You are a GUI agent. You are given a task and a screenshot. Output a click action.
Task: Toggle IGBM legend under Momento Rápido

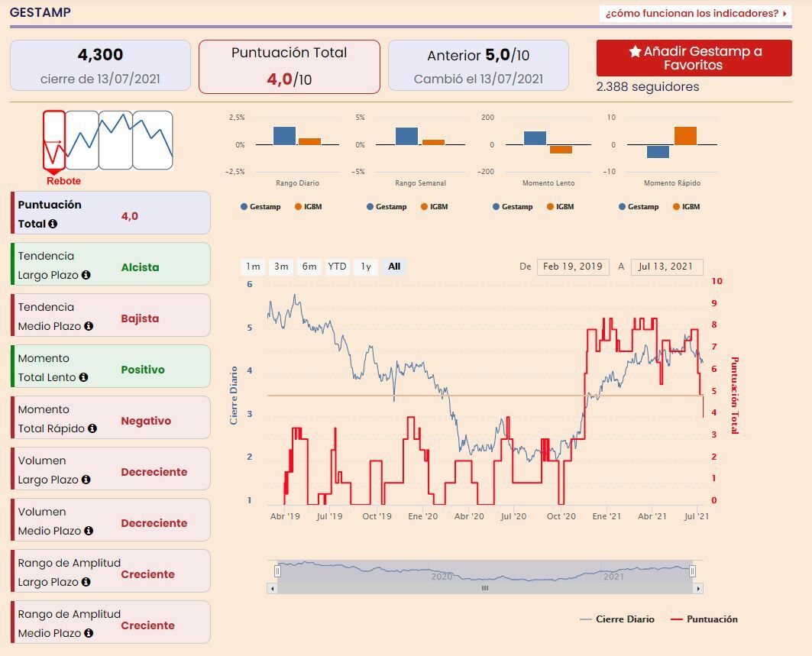[686, 207]
